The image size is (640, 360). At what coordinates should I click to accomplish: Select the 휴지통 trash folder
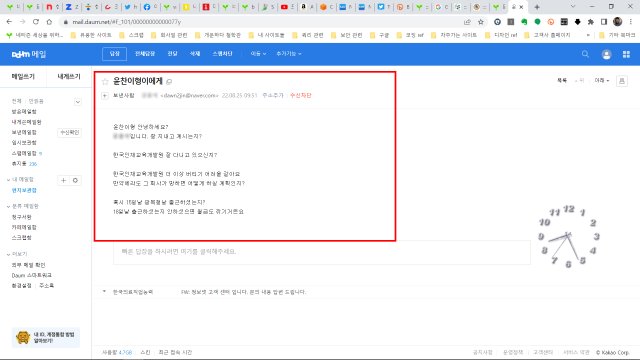(x=19, y=164)
